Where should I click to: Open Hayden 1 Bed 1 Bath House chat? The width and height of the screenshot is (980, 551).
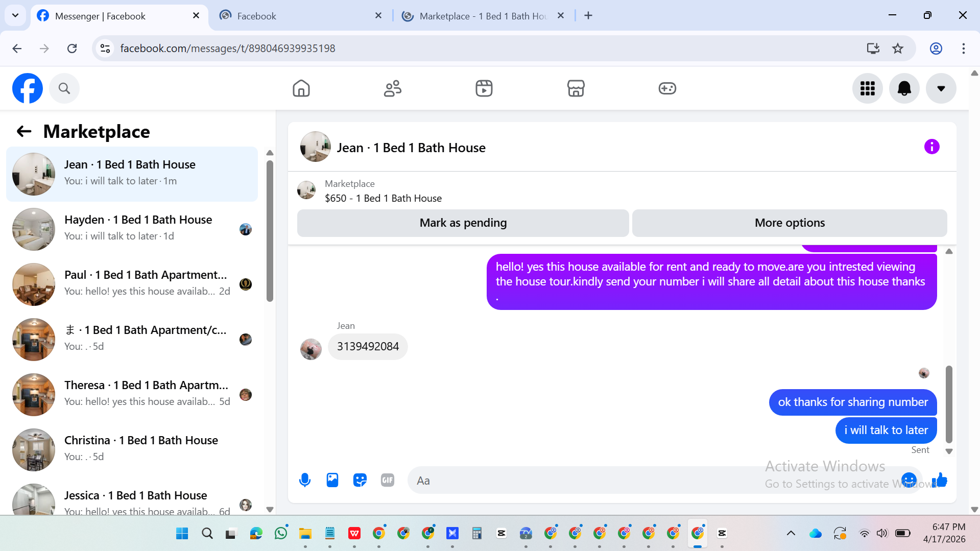coord(132,229)
